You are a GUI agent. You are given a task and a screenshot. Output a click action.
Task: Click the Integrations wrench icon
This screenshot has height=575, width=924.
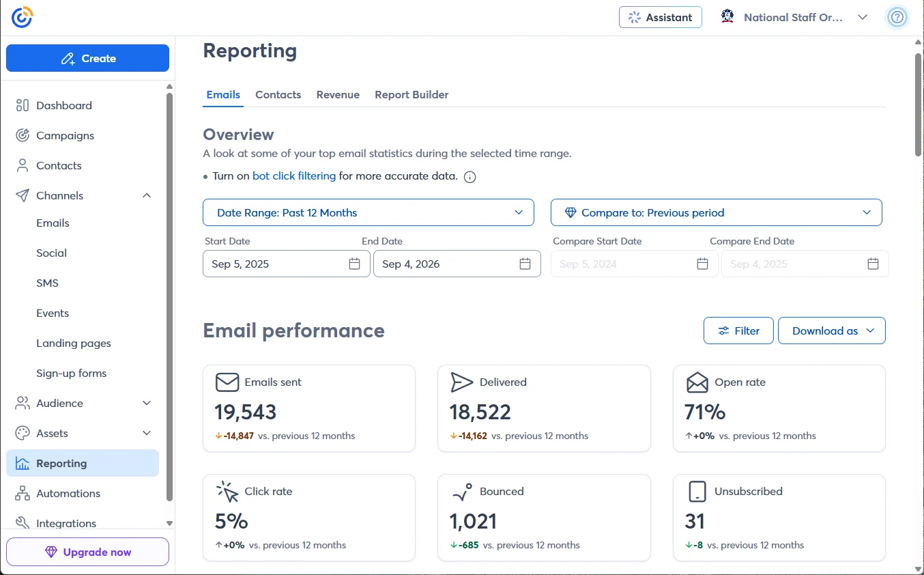click(x=23, y=523)
